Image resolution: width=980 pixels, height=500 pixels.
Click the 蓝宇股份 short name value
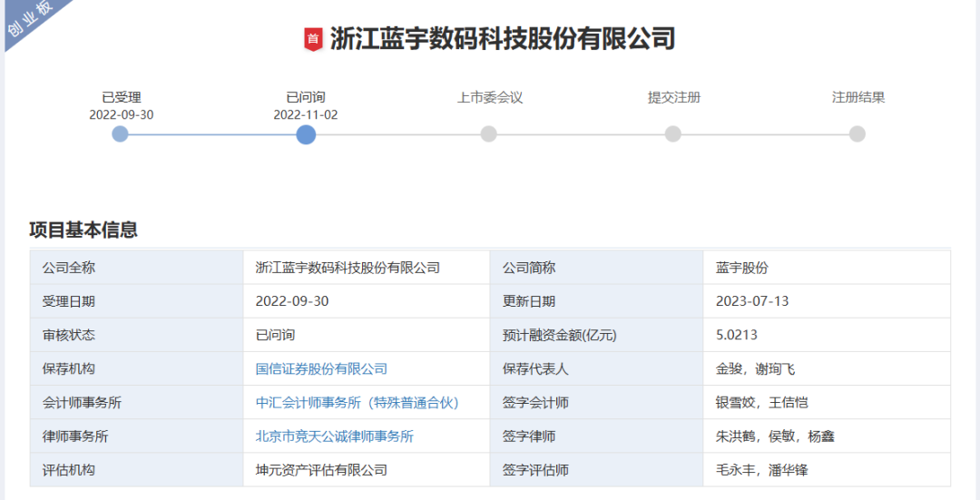pos(742,268)
